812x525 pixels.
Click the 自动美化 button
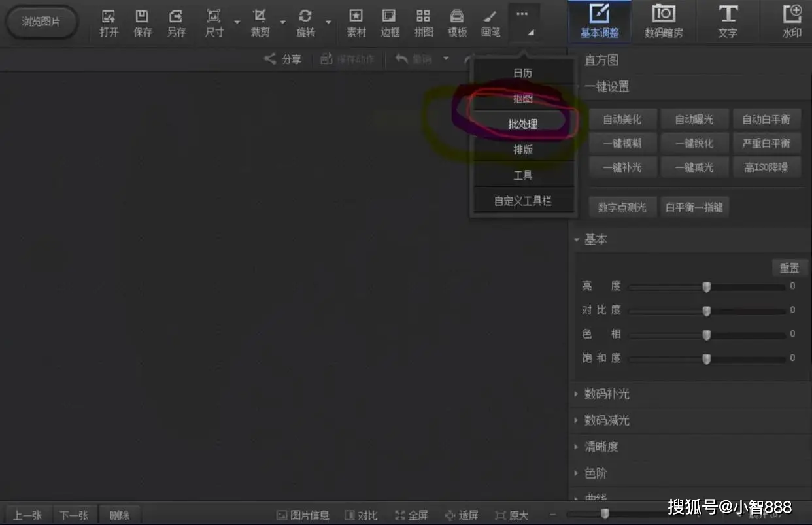(x=622, y=118)
